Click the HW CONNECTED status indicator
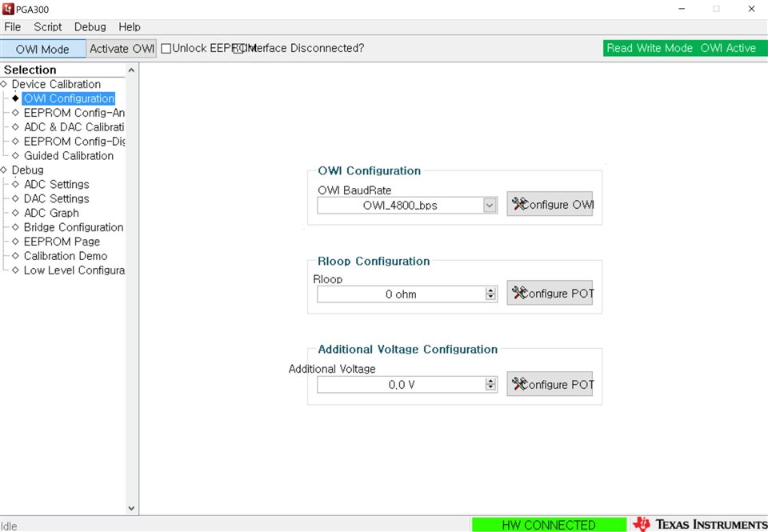768x532 pixels. [549, 525]
